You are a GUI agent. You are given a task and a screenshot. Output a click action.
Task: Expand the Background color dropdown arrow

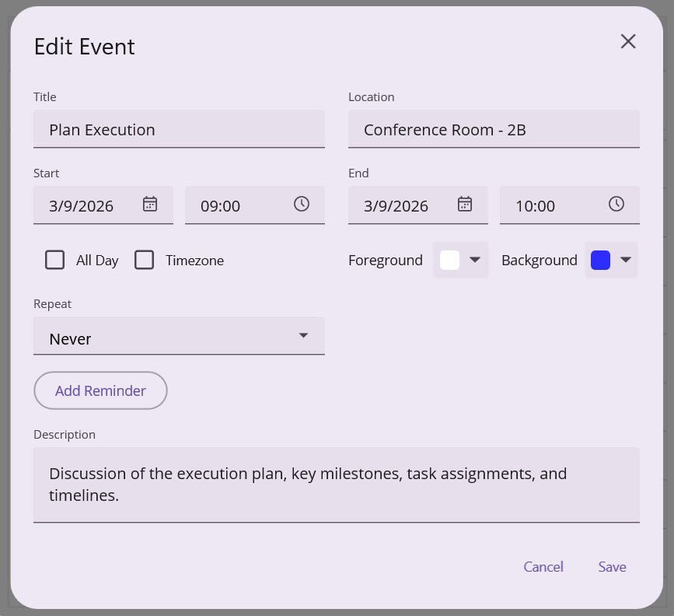(x=626, y=260)
